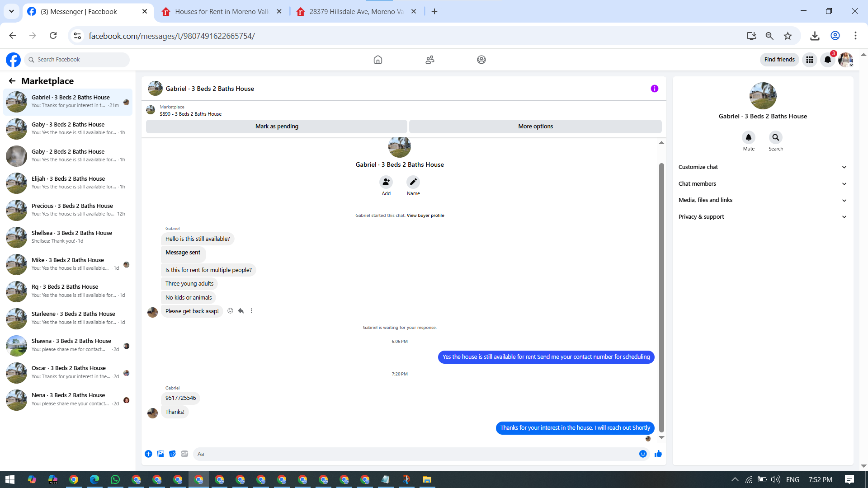Open the emoji picker in message box

[x=643, y=454]
